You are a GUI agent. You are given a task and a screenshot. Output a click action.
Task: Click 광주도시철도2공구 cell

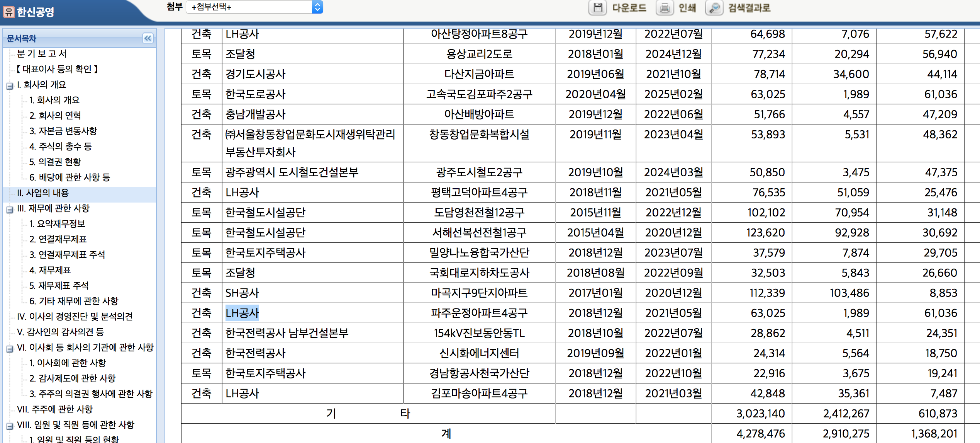479,172
